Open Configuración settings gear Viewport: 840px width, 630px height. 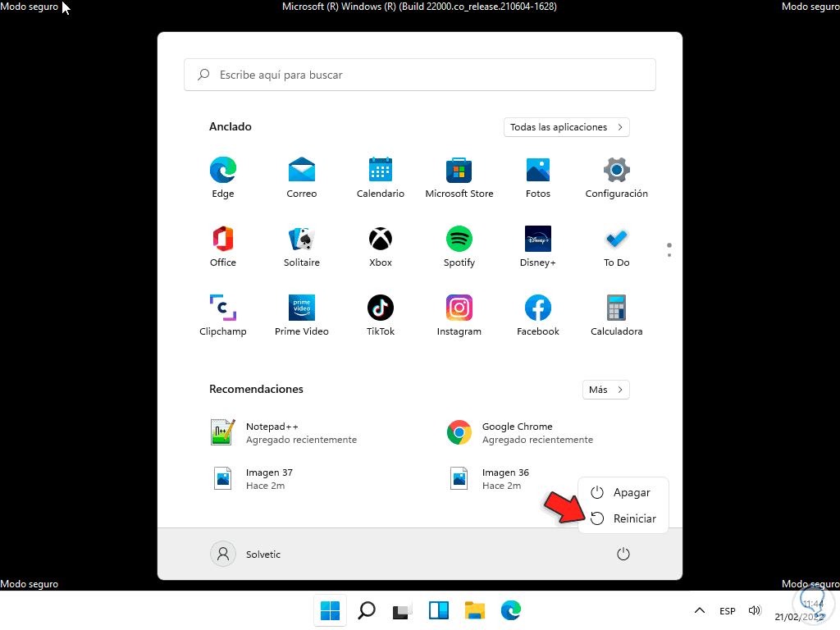[617, 177]
